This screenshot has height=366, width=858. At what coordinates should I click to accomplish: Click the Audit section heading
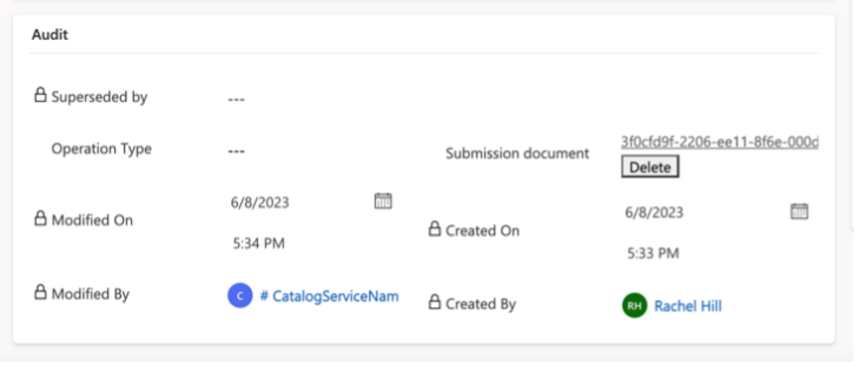pyautogui.click(x=50, y=34)
